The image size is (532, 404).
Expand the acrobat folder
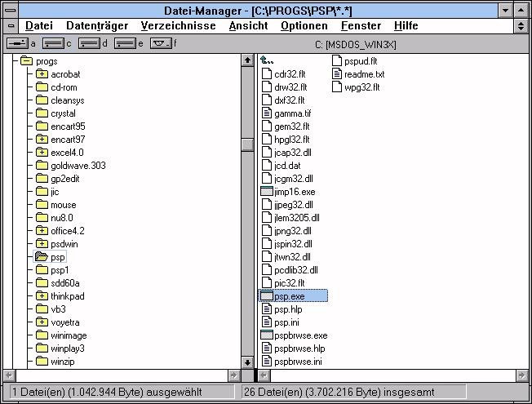(42, 74)
